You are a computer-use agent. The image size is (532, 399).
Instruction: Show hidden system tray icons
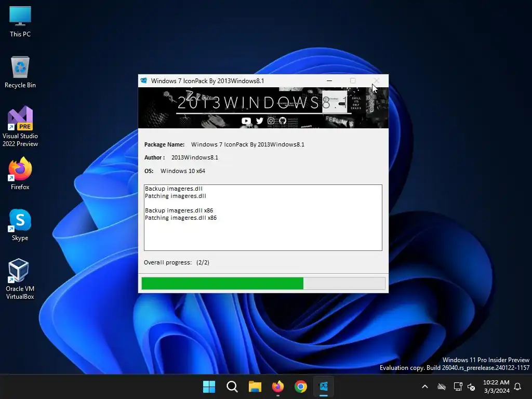click(425, 387)
